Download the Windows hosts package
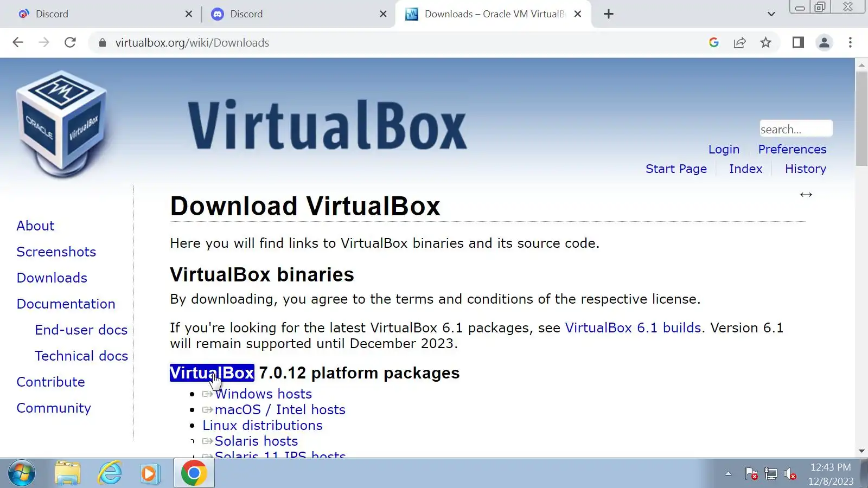868x488 pixels. 263,394
